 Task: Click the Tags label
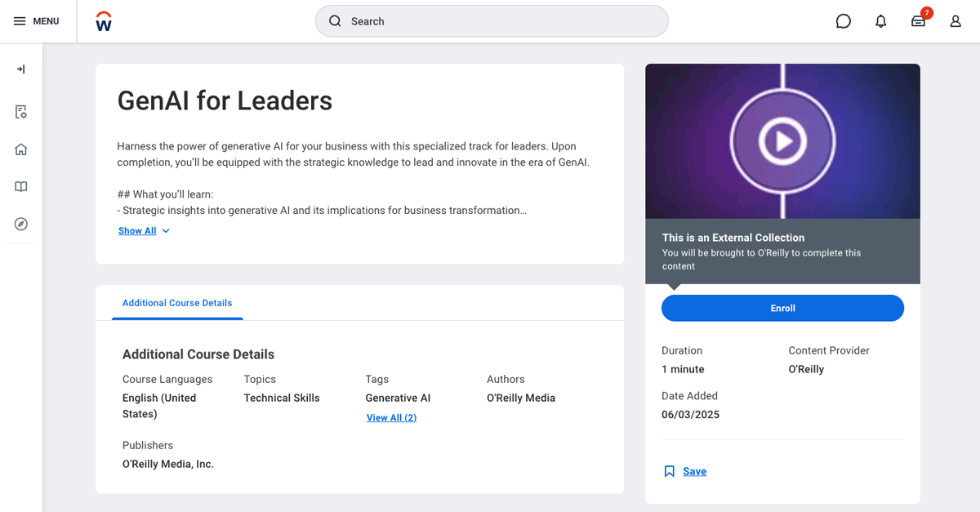(376, 379)
